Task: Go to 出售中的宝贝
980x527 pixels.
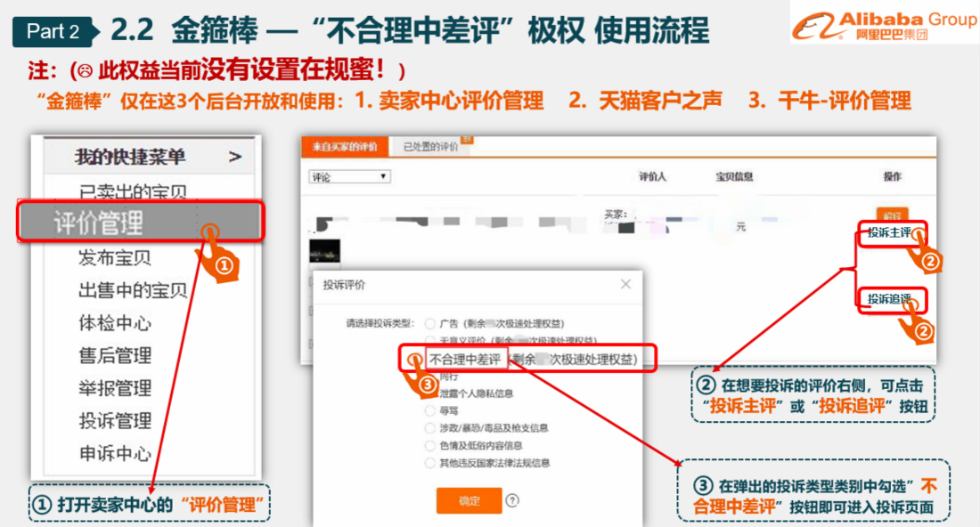Action: click(133, 289)
